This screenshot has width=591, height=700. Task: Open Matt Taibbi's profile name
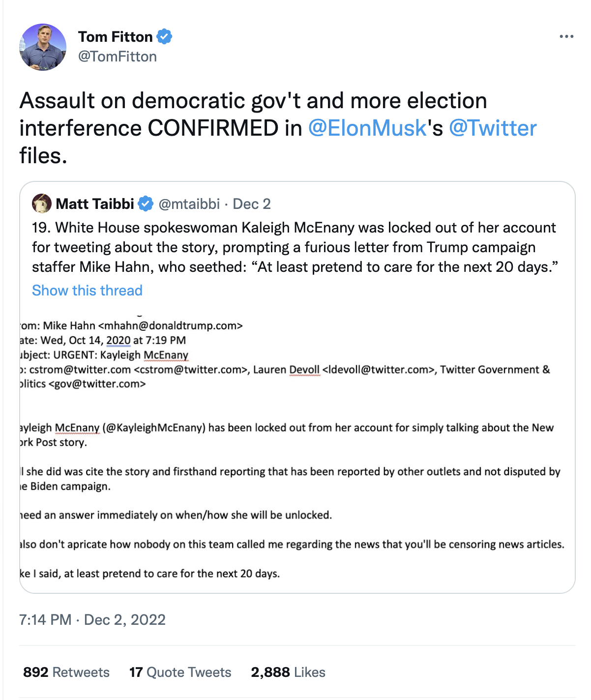(95, 204)
